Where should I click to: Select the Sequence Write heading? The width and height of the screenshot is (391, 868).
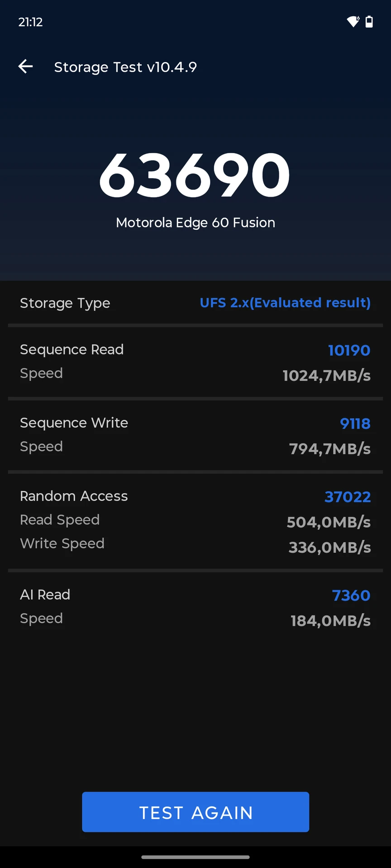point(74,423)
